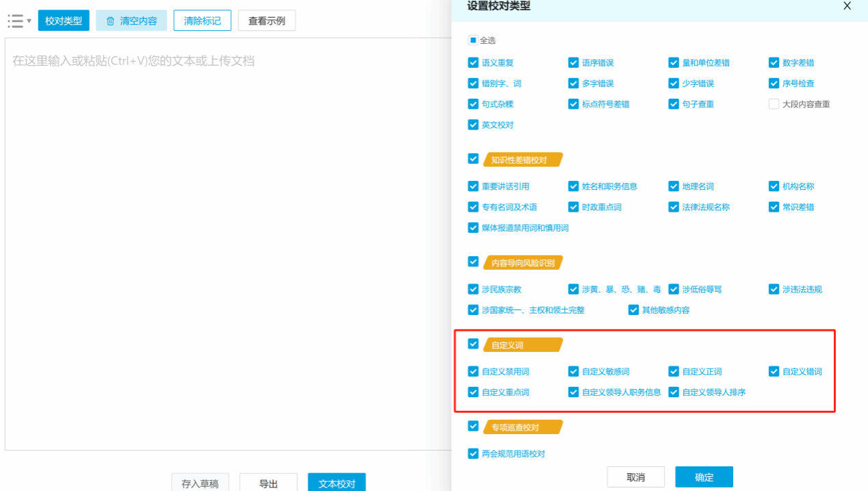Uncheck 标点符号差错 checkbox

[x=574, y=104]
